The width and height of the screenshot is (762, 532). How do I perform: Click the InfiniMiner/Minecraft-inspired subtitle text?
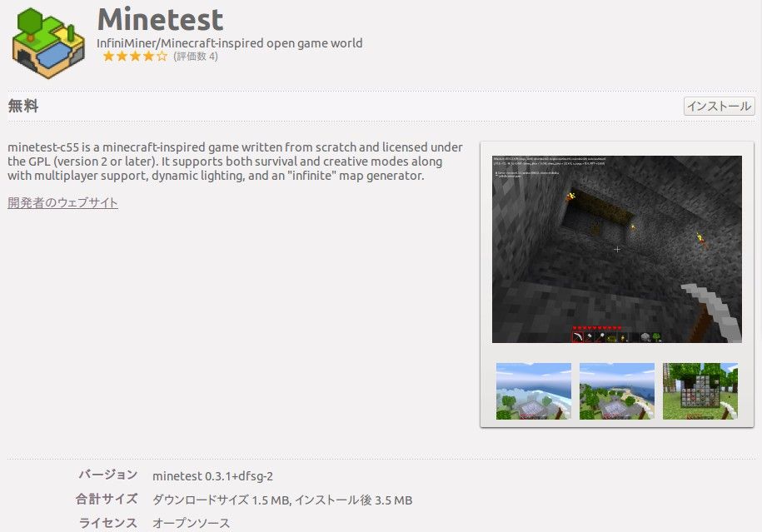tap(229, 43)
